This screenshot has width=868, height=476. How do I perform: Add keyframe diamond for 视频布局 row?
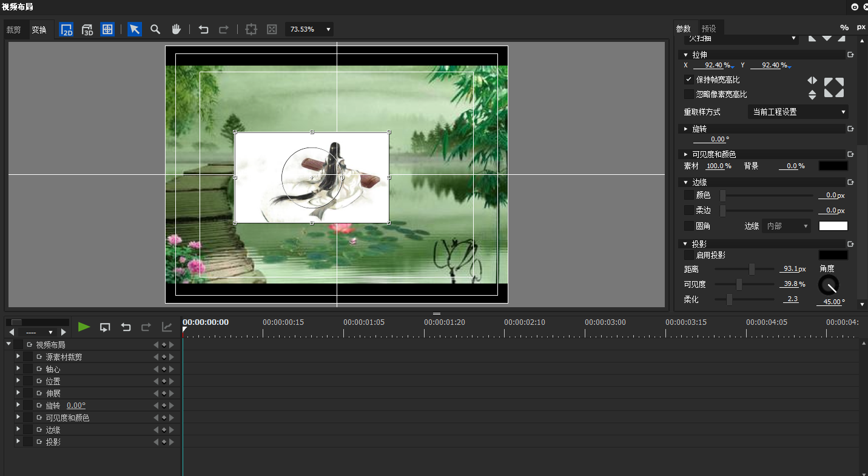coord(164,345)
